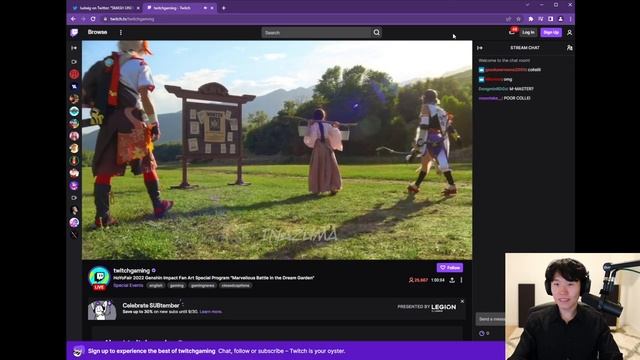
Task: Open the browser profile icon
Action: [x=560, y=19]
